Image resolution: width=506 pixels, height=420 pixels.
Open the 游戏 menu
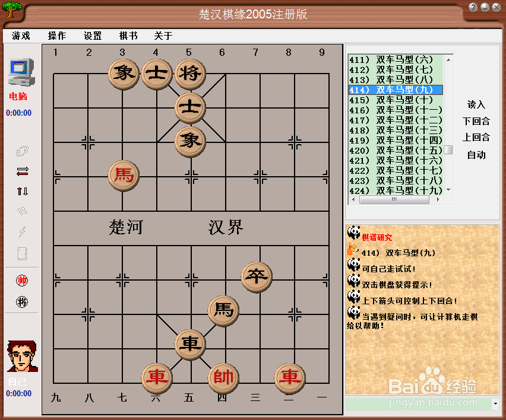21,36
